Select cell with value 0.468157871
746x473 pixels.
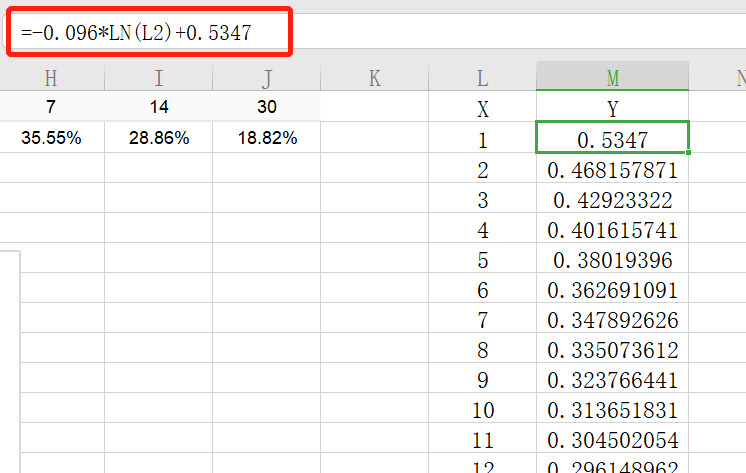[x=612, y=170]
